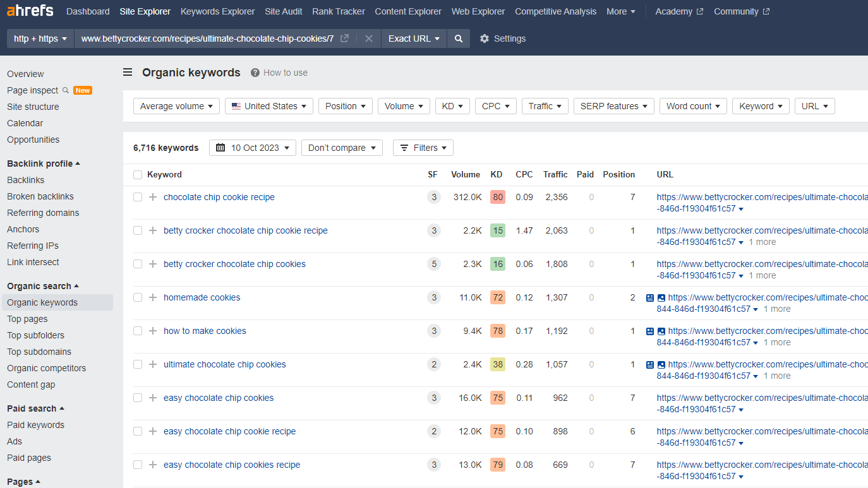
Task: Open the United States country dropdown
Action: [269, 106]
